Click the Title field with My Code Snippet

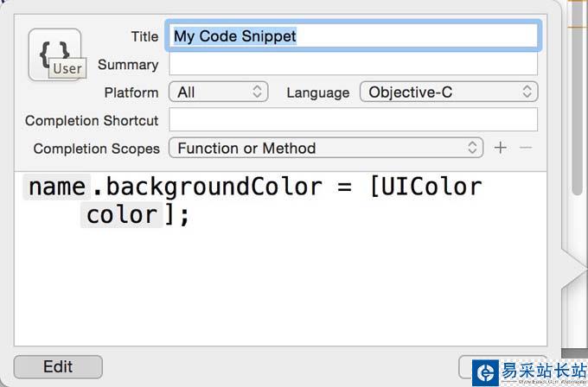[353, 36]
